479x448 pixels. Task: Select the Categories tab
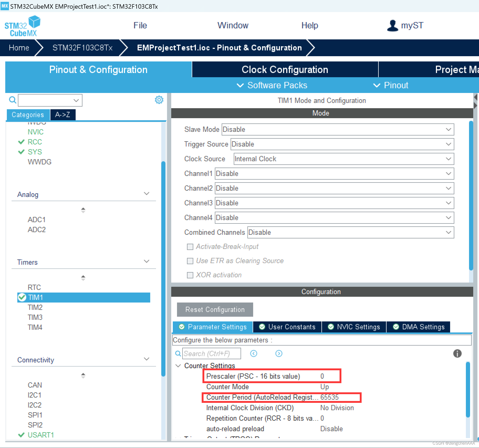[28, 115]
